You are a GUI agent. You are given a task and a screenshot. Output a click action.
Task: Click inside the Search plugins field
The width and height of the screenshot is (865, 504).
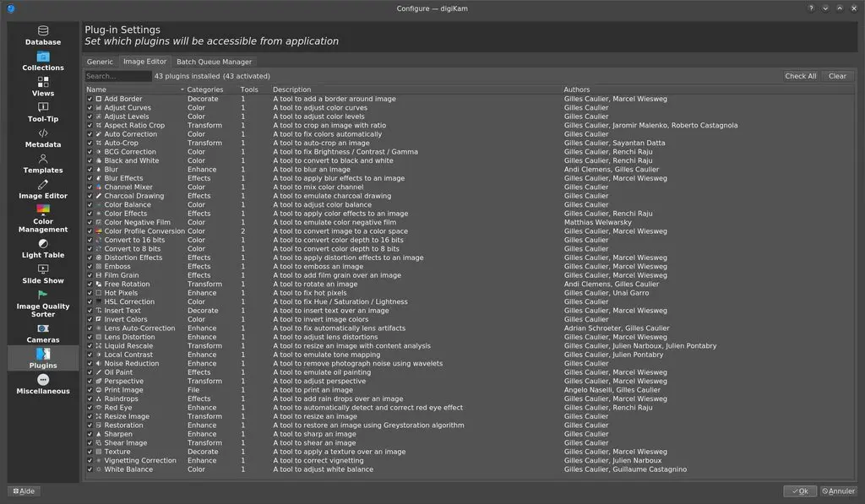click(117, 76)
